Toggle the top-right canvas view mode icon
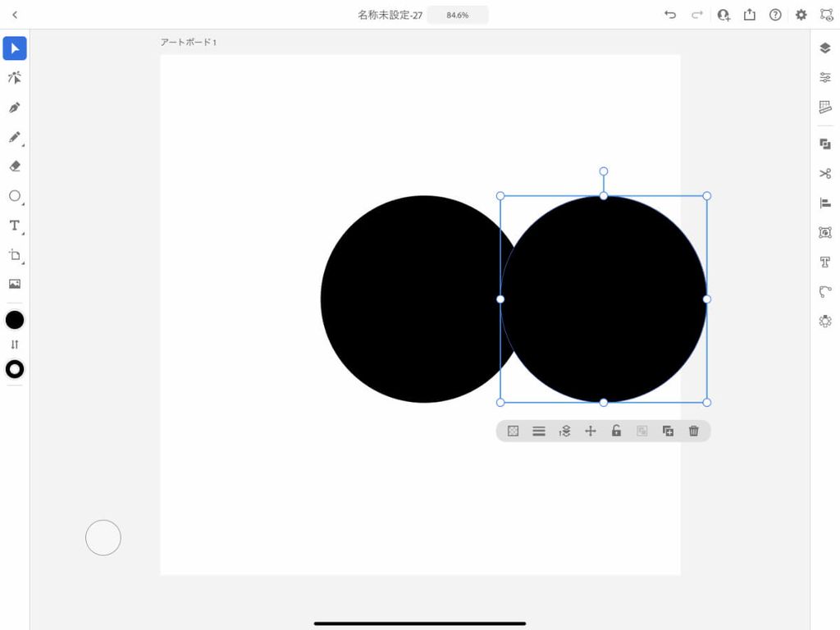840x630 pixels. click(827, 15)
